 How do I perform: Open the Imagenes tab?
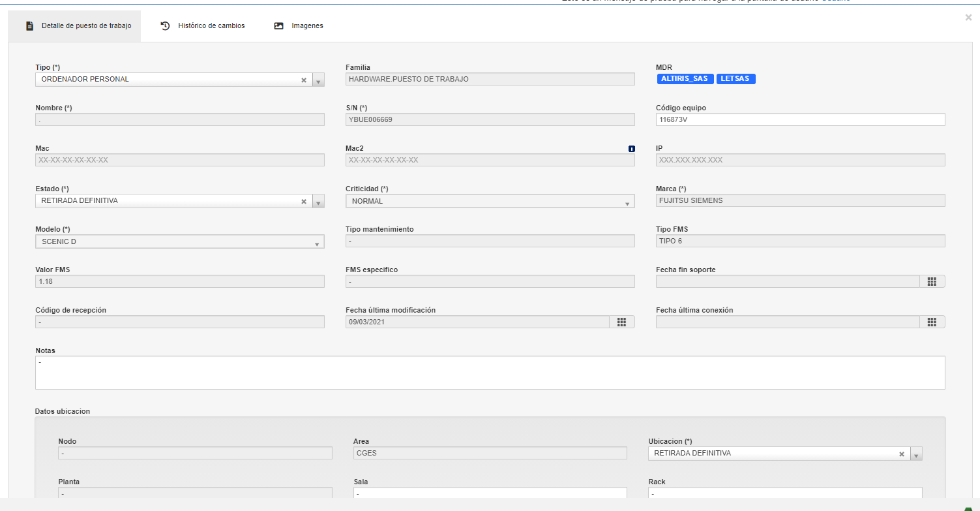tap(299, 26)
